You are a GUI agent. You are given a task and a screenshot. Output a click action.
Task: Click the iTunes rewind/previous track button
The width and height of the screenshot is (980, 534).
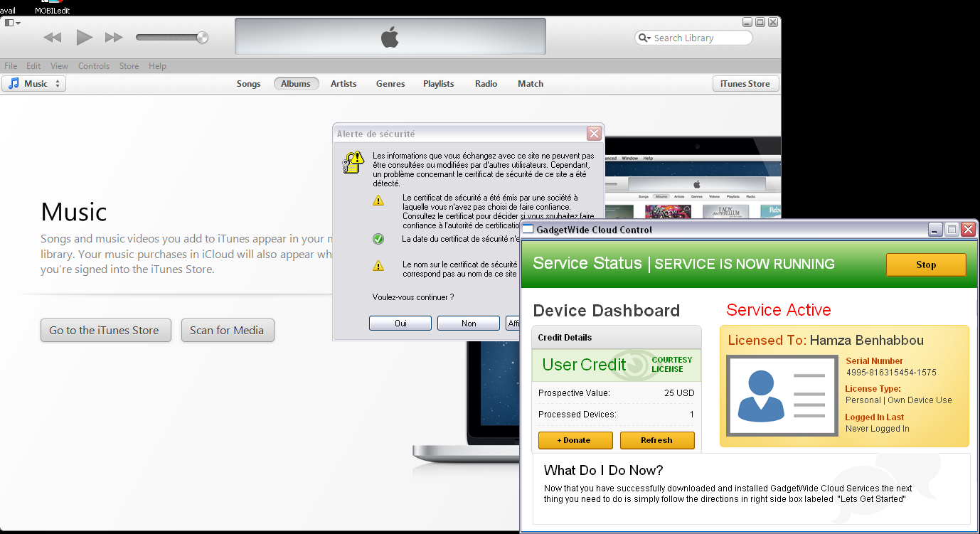[53, 38]
